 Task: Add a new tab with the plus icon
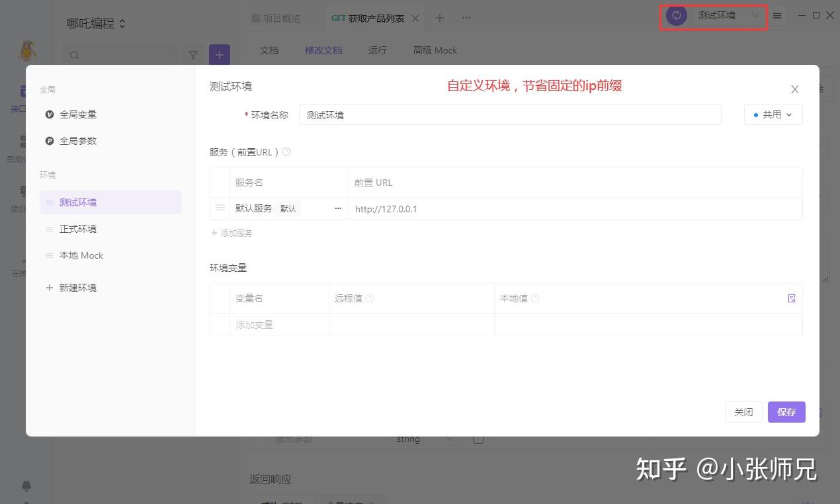tap(440, 18)
